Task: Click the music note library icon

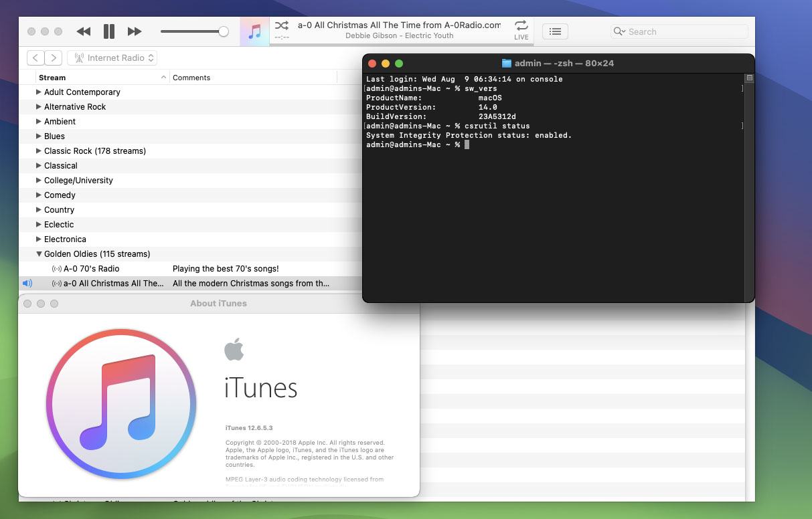Action: 254,31
